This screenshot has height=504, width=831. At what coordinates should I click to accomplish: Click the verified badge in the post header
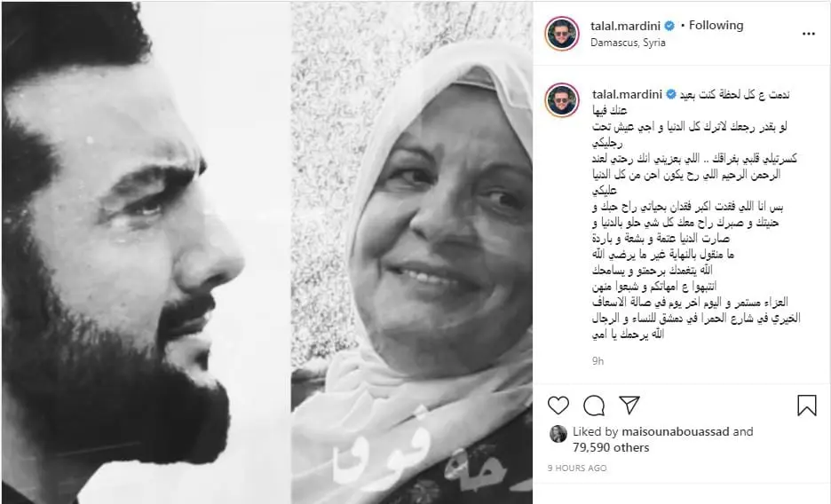pos(669,26)
